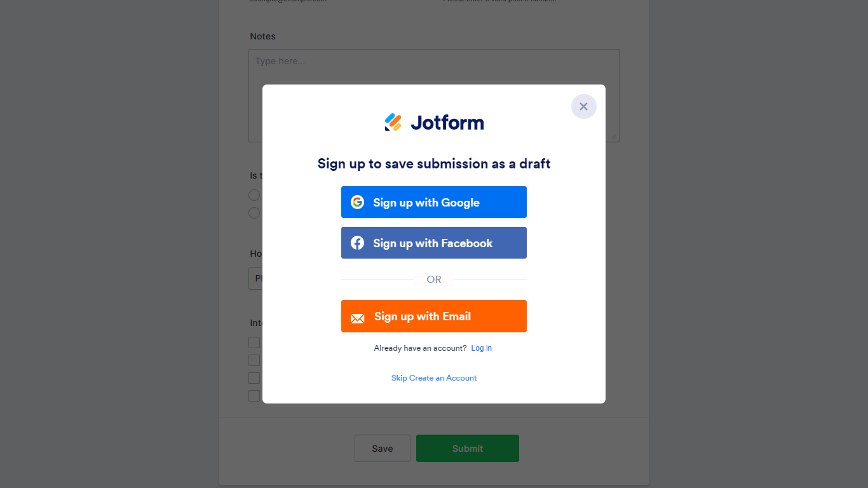Select the first radio button under Notes
This screenshot has width=868, height=488.
(254, 195)
